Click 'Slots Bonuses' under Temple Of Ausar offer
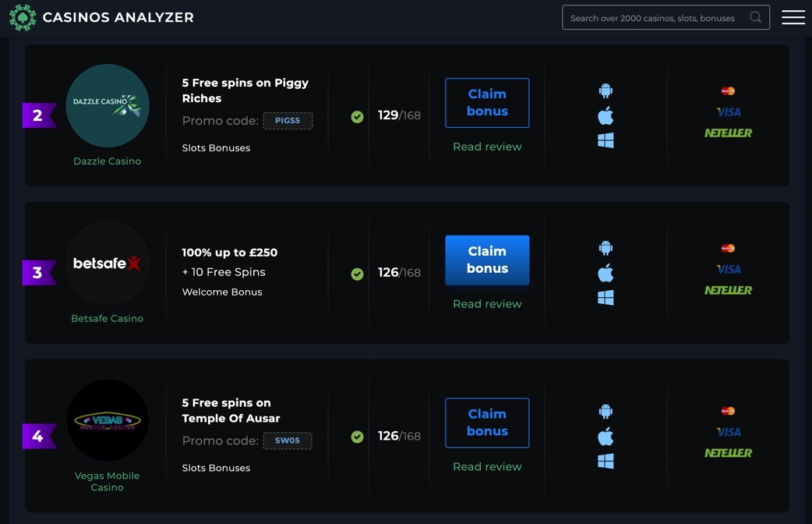This screenshot has width=812, height=524. (216, 468)
